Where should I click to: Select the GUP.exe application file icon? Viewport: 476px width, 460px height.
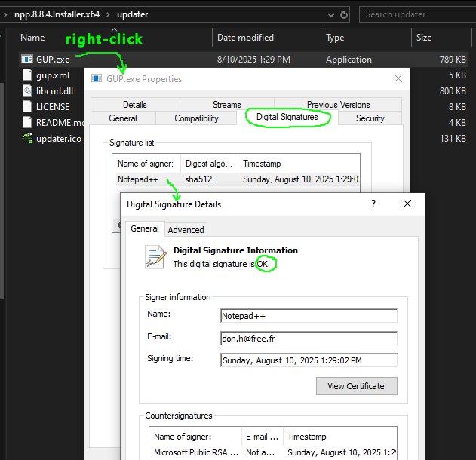pos(27,59)
